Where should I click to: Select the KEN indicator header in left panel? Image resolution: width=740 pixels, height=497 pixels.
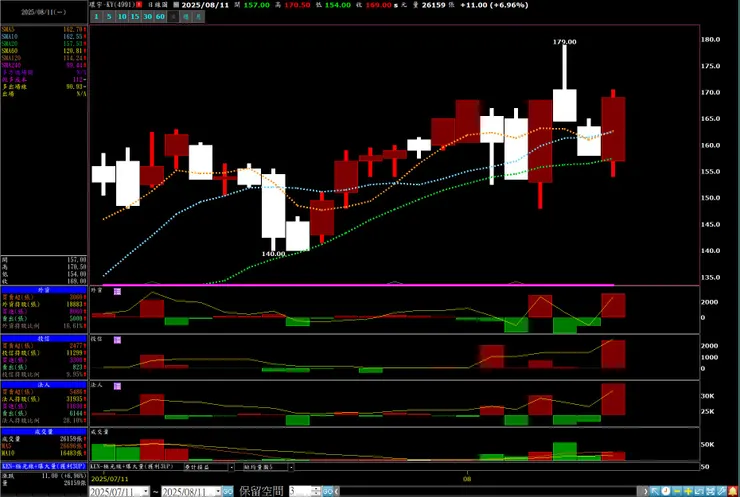[x=44, y=466]
